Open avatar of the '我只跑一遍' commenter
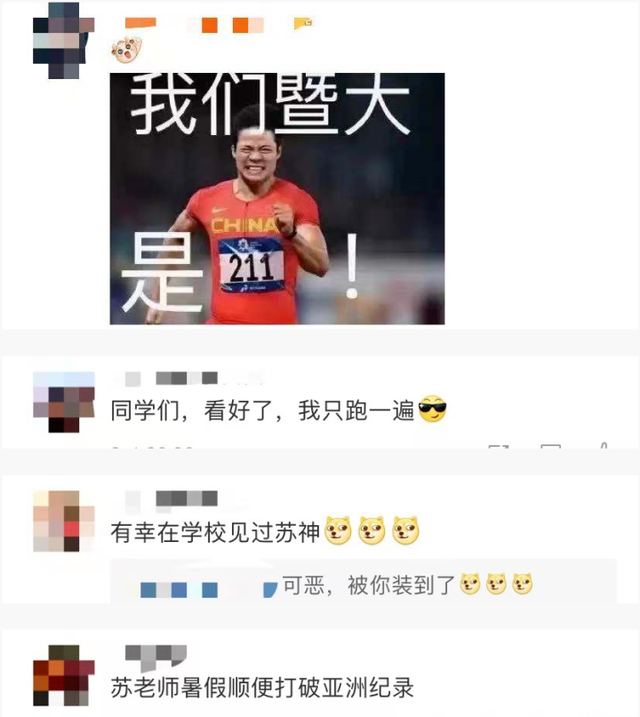This screenshot has width=640, height=717. coord(64,402)
